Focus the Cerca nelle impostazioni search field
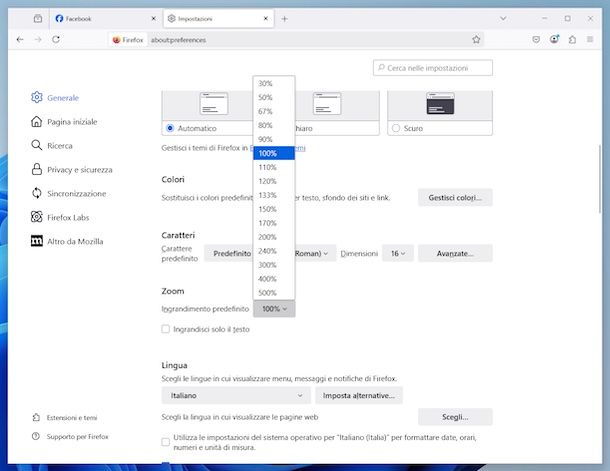This screenshot has height=471, width=610. [433, 68]
